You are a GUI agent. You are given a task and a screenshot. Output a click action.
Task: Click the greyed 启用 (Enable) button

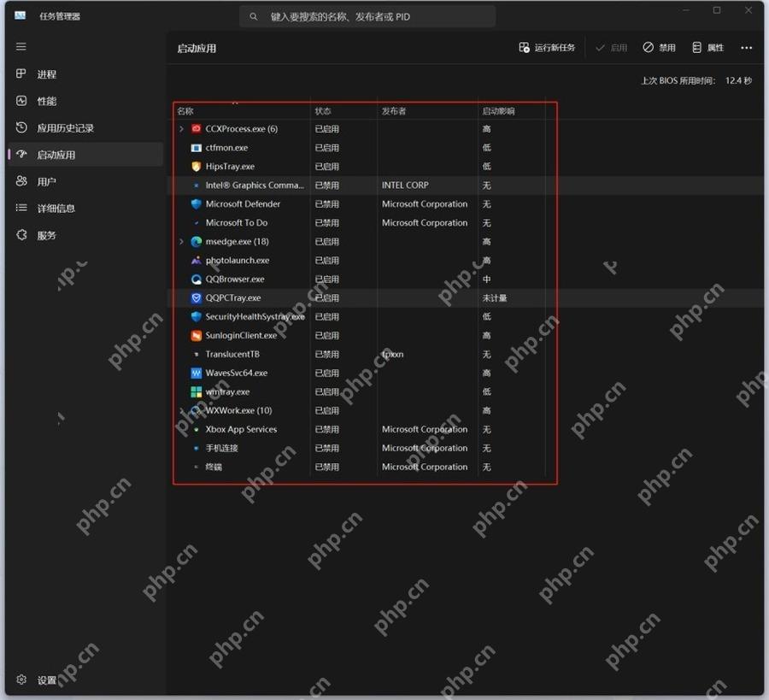click(611, 48)
